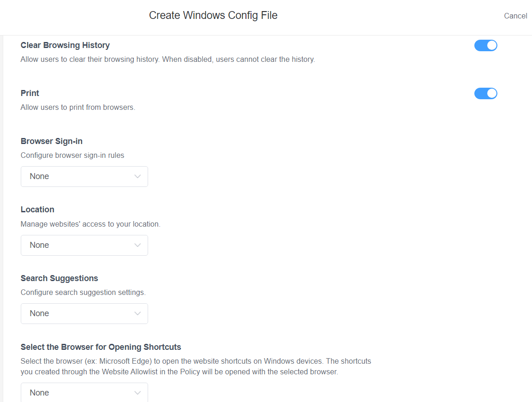Screen dimensions: 532x402
Task: Click the chevron arrow in Location box
Action: coord(137,245)
